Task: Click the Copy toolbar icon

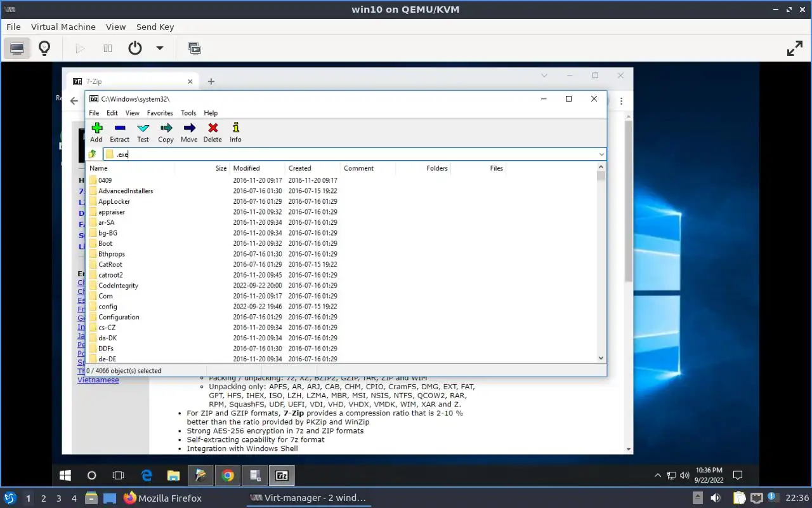Action: pyautogui.click(x=166, y=128)
